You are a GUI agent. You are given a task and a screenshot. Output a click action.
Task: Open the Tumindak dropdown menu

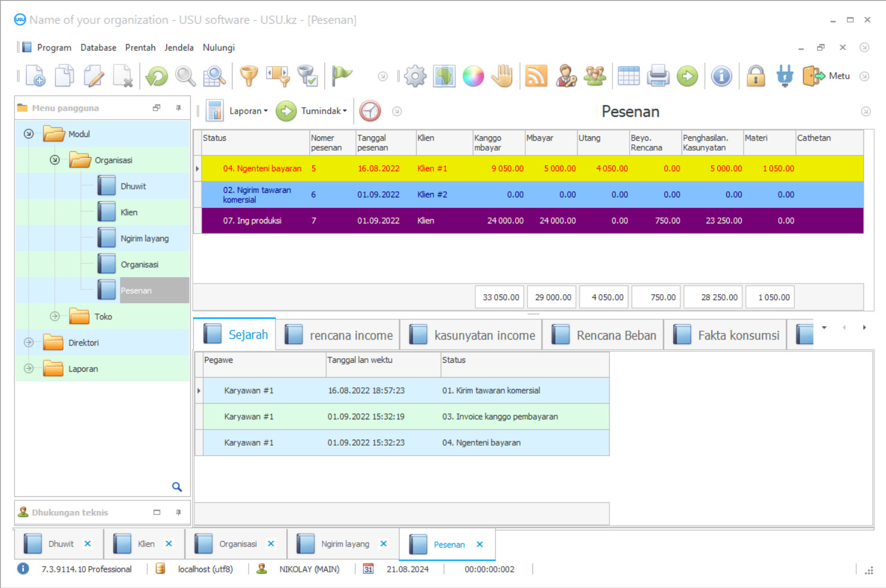pyautogui.click(x=320, y=111)
